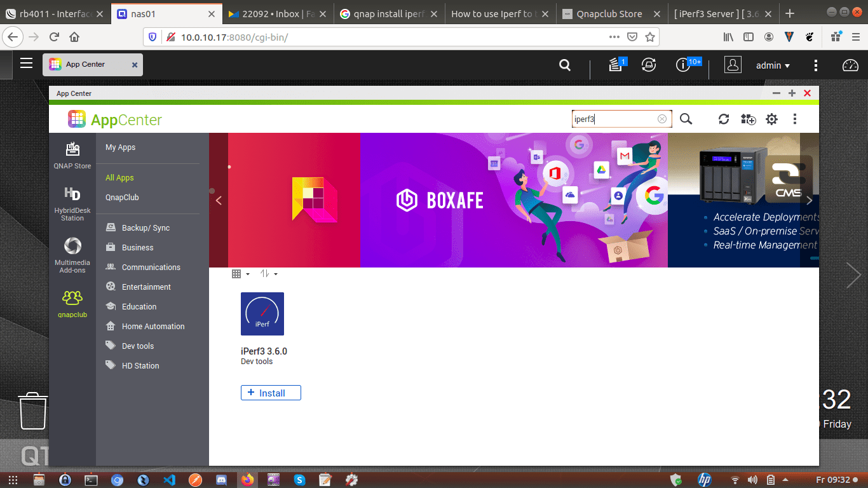
Task: Select All Apps in the side menu
Action: coord(119,178)
